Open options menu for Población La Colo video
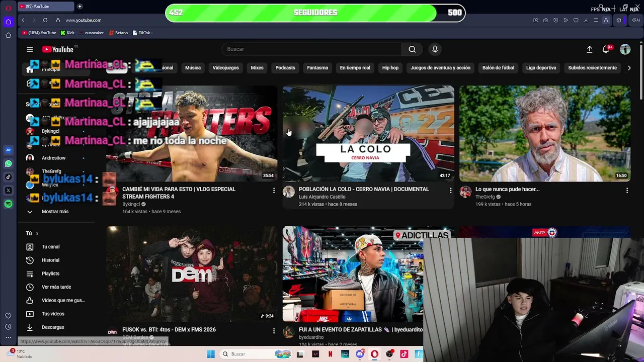644x362 pixels. point(450,191)
